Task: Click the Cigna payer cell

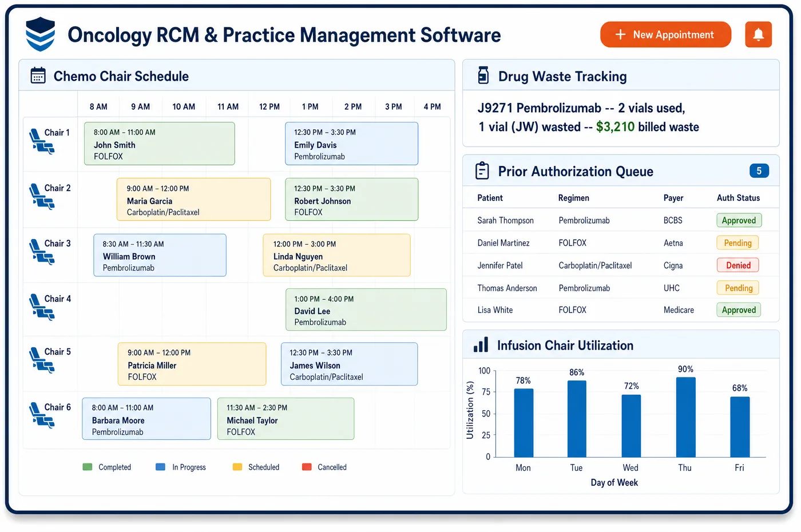Action: pyautogui.click(x=673, y=265)
